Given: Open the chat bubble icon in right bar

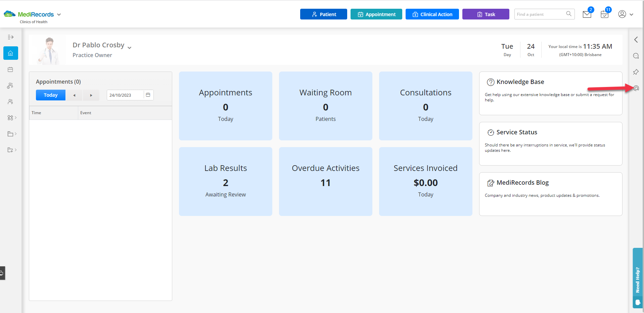Looking at the screenshot, I should click(x=636, y=56).
